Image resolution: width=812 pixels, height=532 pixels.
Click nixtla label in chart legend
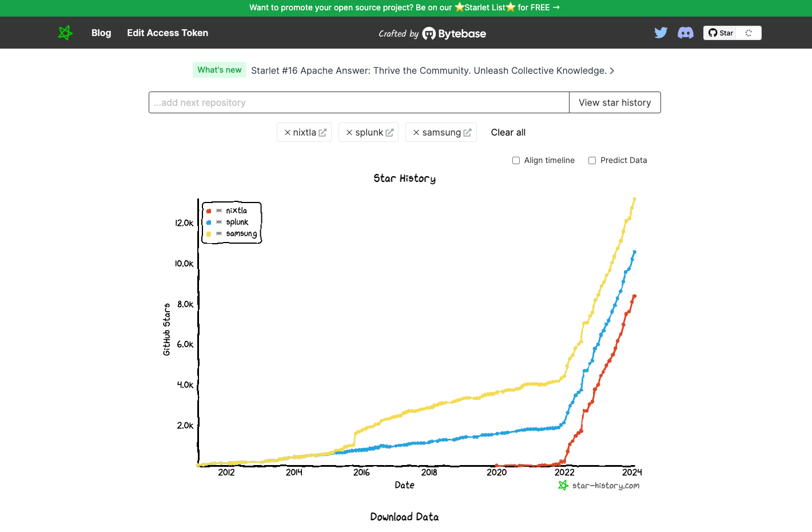pyautogui.click(x=236, y=211)
